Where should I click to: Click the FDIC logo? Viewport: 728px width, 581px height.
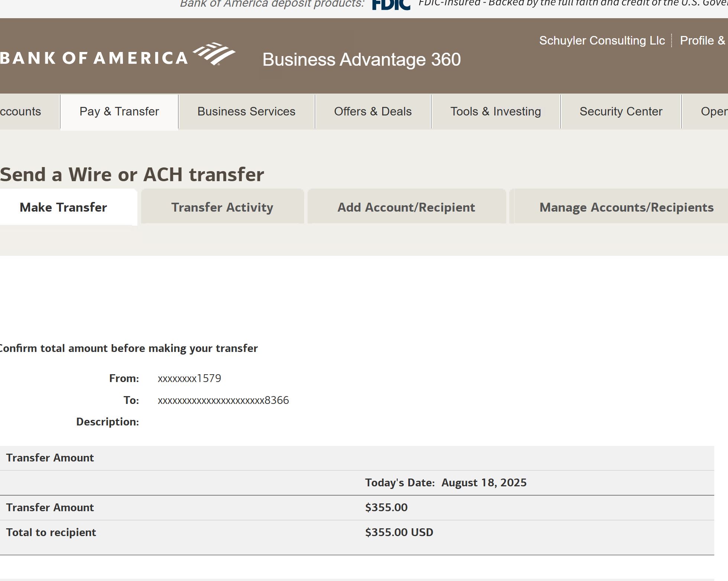391,4
